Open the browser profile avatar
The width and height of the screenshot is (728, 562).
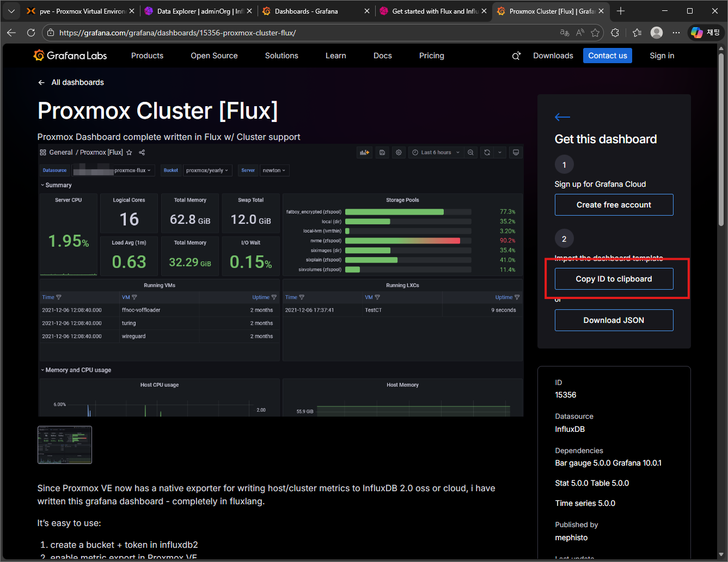pos(657,33)
